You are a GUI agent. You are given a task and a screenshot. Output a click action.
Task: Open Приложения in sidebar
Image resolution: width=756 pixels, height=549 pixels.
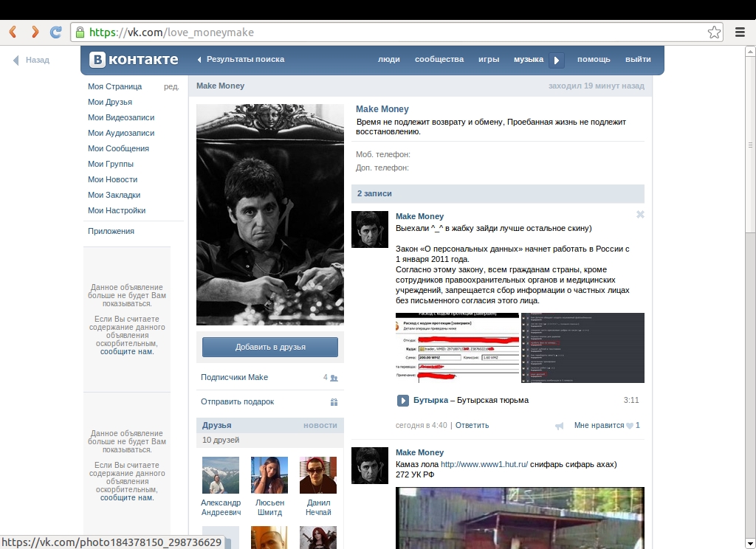tap(111, 231)
